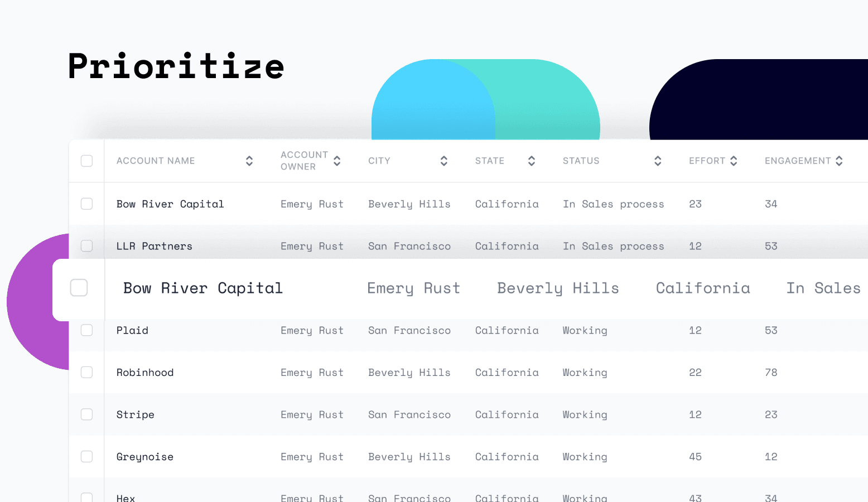Click the ENGAGEMENT column header
Image resolution: width=868 pixels, height=502 pixels.
pos(798,161)
